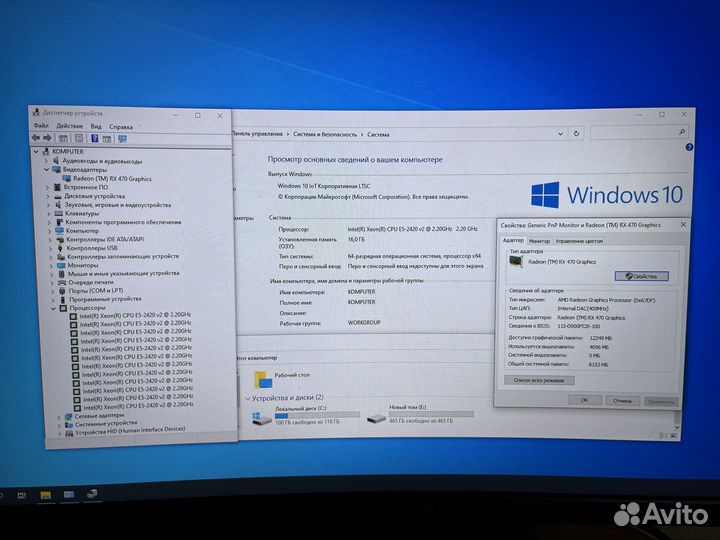Click Список всех режимов button

[x=539, y=380]
